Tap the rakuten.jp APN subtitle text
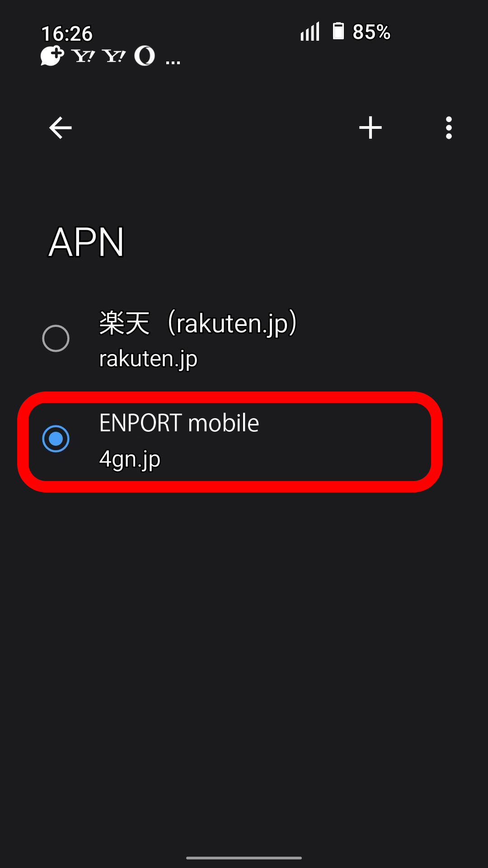 148,359
